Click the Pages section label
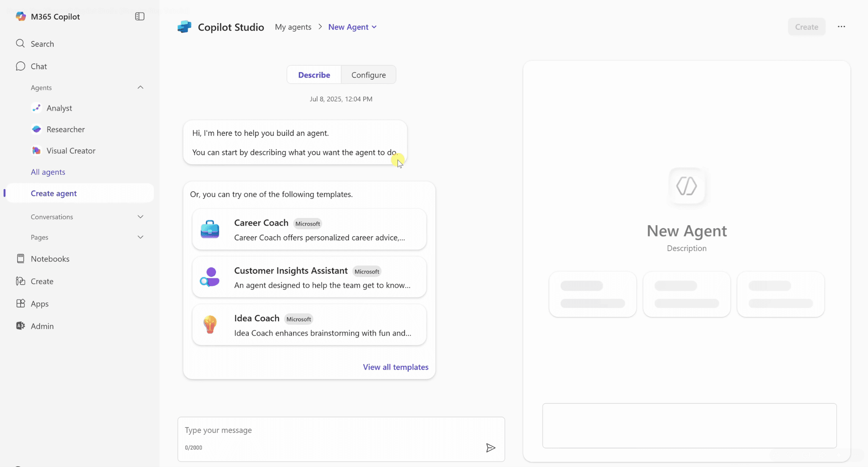This screenshot has width=868, height=467. (x=39, y=237)
